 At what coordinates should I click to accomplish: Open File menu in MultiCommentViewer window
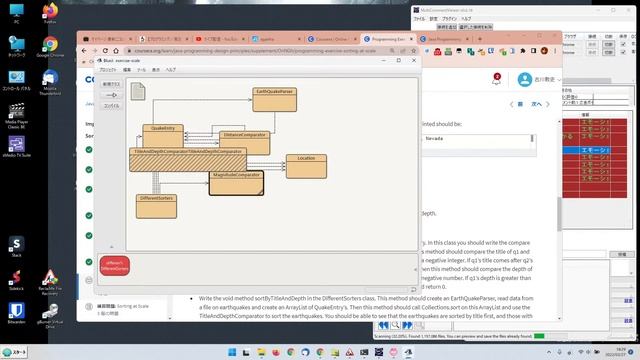pyautogui.click(x=419, y=19)
